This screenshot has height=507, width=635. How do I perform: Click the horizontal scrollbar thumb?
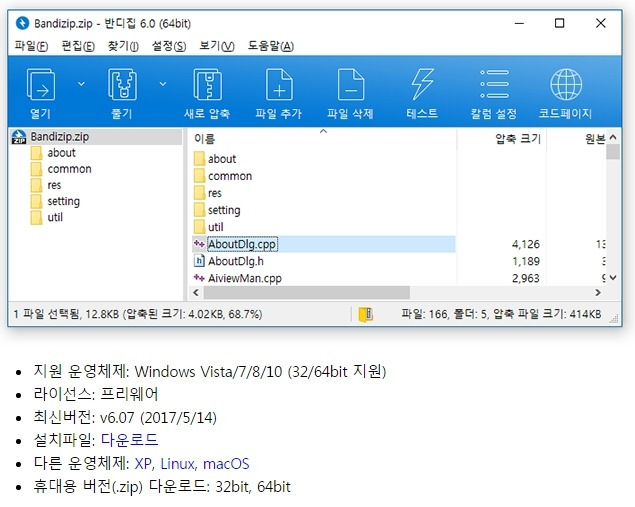[307, 292]
